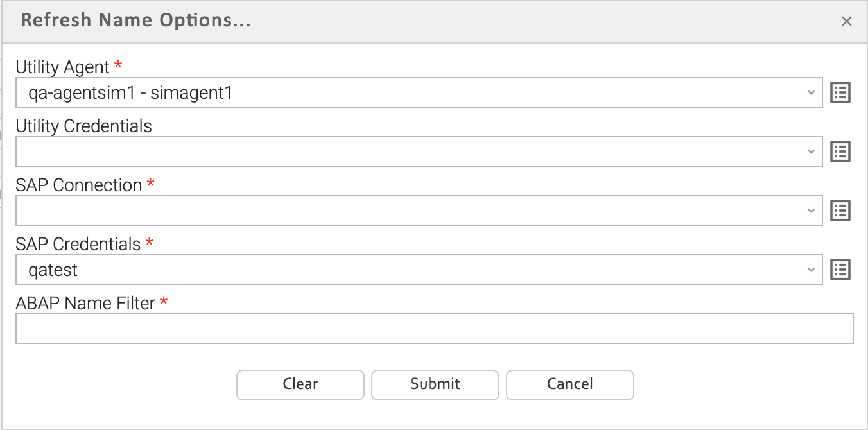Image resolution: width=868 pixels, height=430 pixels.
Task: Focus the ABAP Name Filter text box
Action: pos(434,329)
